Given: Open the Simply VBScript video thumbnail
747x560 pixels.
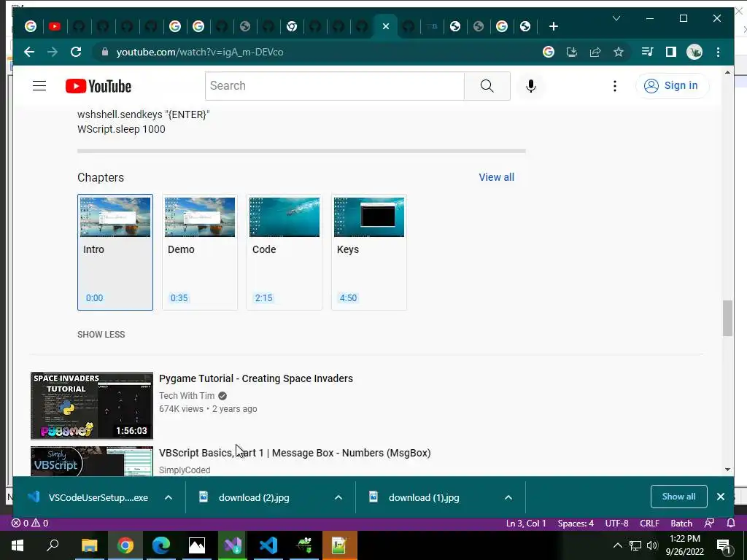Looking at the screenshot, I should (92, 461).
